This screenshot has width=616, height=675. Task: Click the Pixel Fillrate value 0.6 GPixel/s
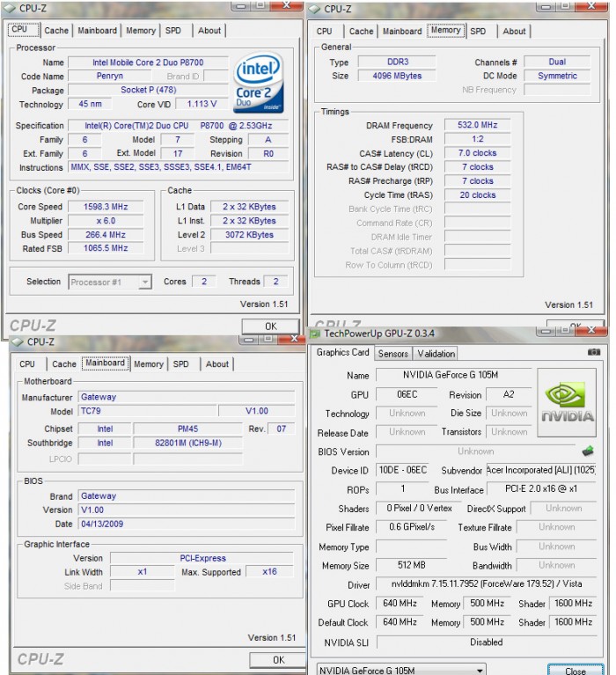click(x=411, y=526)
